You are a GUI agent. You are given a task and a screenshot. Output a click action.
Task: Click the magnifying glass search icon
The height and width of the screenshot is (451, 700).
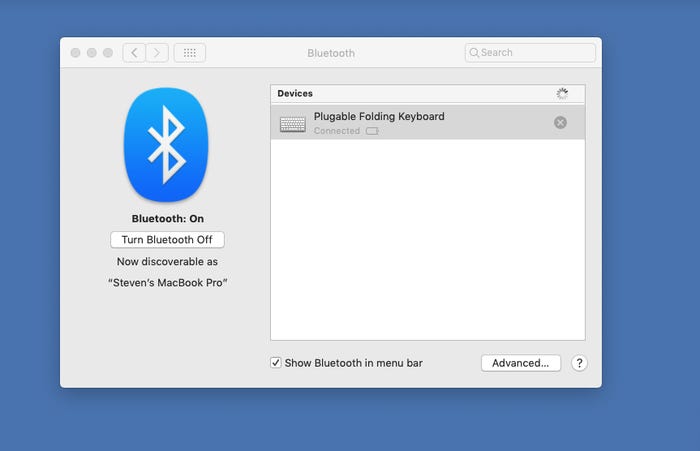[x=474, y=53]
